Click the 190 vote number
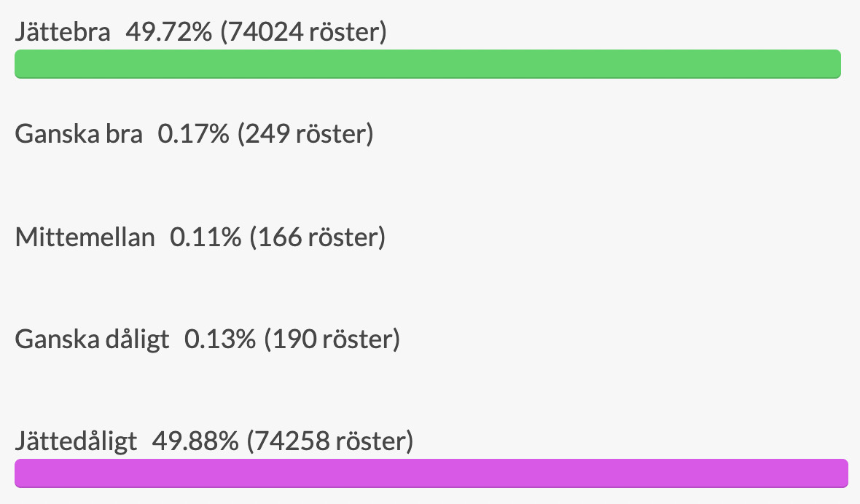860x504 pixels. click(x=294, y=339)
